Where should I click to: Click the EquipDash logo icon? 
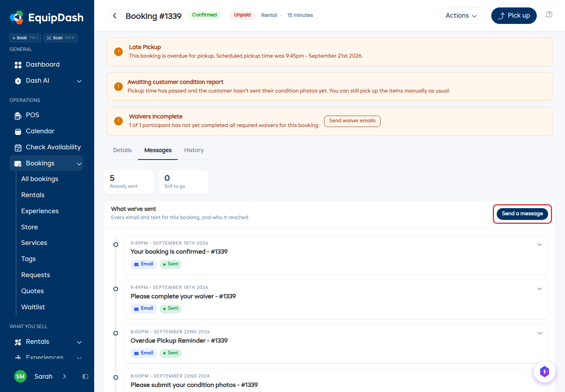16,17
